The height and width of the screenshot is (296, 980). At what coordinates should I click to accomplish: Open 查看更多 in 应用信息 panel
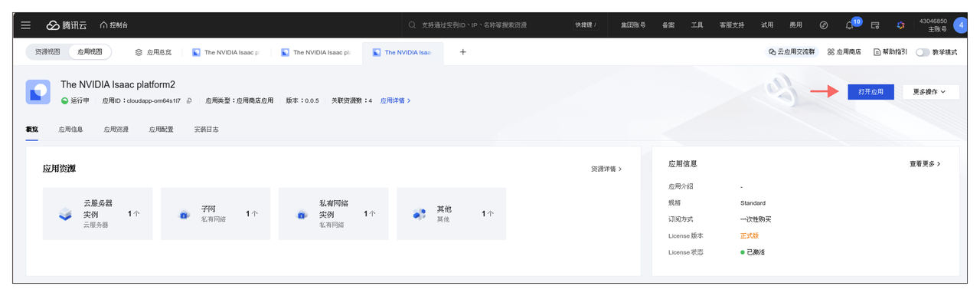[925, 164]
